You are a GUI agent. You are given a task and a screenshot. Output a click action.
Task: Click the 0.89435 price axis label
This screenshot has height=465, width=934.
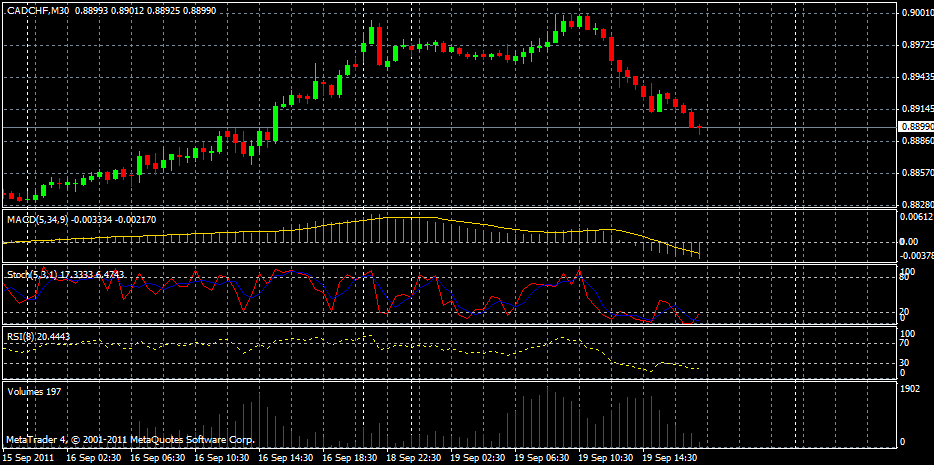915,77
